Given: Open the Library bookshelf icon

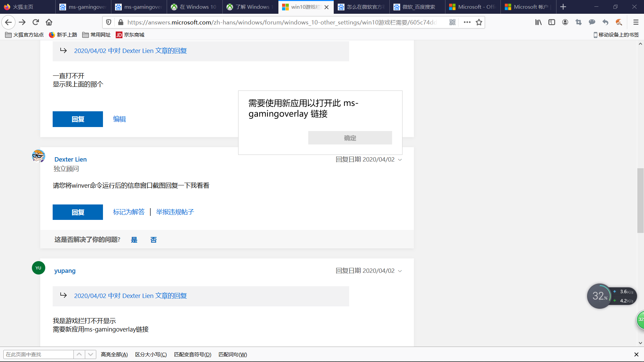Looking at the screenshot, I should tap(538, 22).
